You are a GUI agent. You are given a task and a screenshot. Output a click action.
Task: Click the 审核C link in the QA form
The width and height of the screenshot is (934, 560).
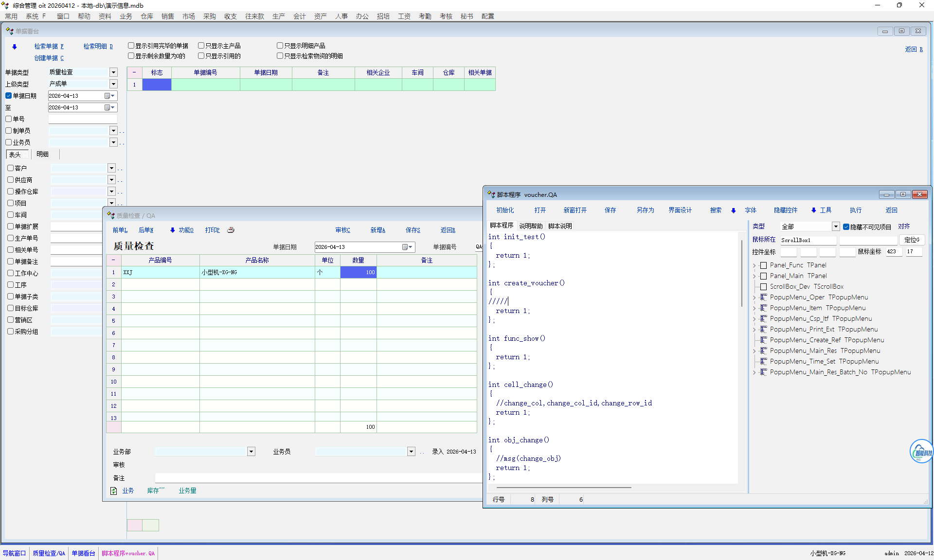(342, 230)
